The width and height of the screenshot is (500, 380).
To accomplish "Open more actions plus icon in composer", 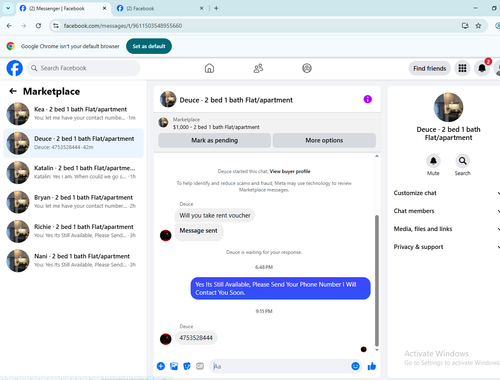I will [x=161, y=366].
